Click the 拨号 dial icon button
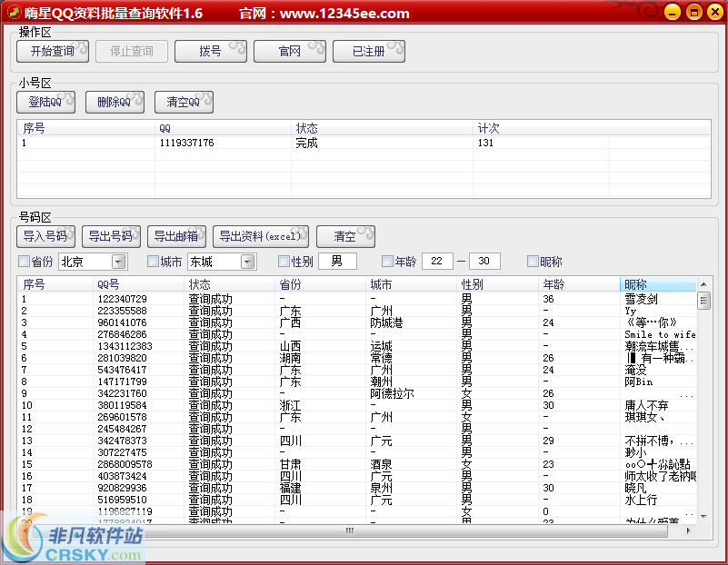The height and width of the screenshot is (565, 728). [211, 52]
